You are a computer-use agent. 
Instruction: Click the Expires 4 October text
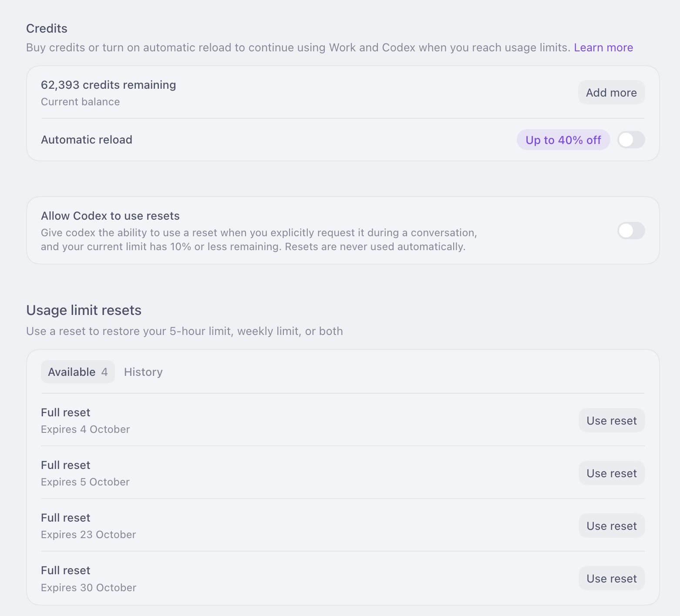coord(85,429)
